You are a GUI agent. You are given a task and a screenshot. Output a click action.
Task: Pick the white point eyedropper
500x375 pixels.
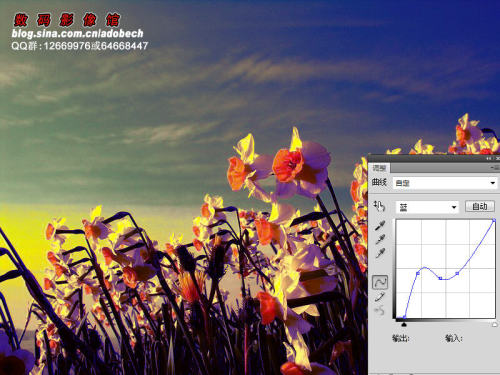point(380,253)
